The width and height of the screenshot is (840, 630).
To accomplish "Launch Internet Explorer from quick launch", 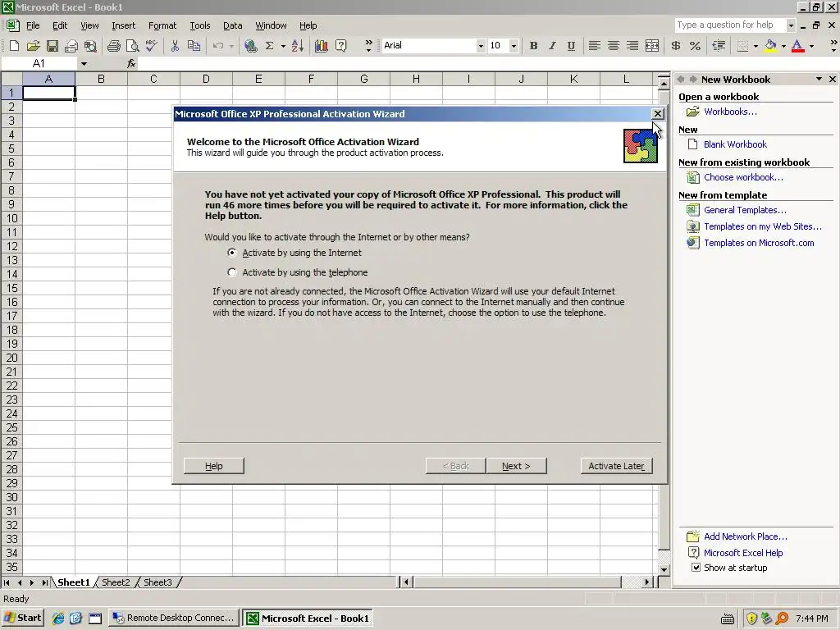I will click(58, 618).
